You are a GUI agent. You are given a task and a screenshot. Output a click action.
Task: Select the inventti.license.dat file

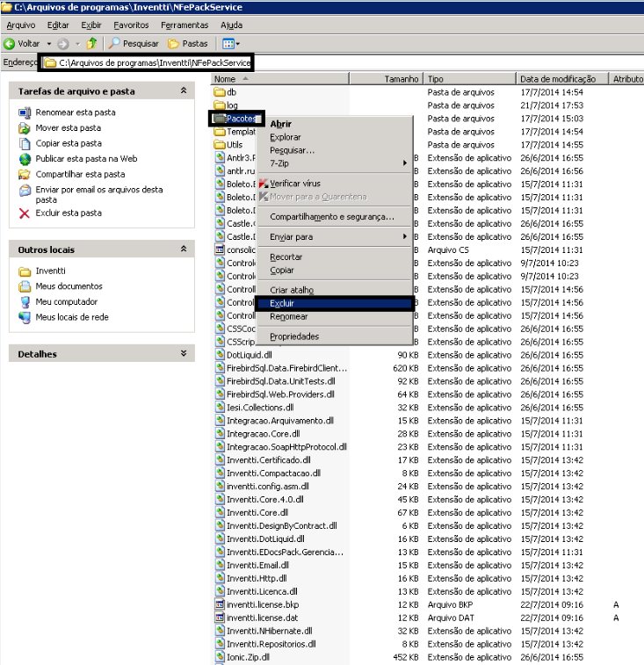262,618
